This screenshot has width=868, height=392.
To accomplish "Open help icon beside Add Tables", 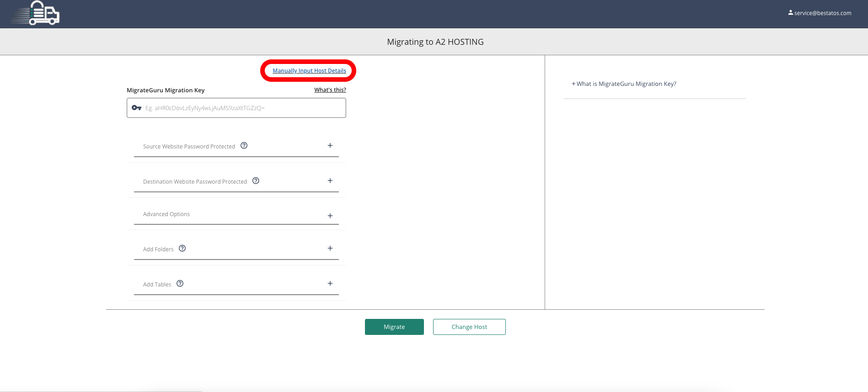I will click(x=180, y=284).
